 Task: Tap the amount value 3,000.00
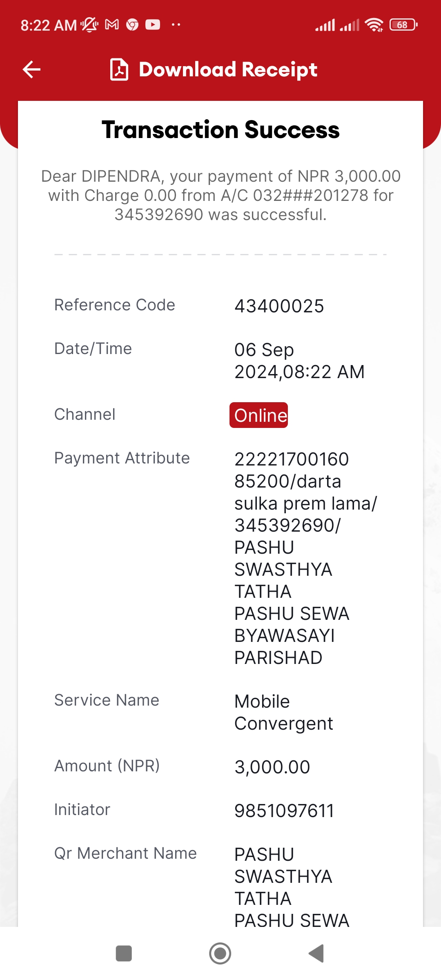(x=272, y=767)
